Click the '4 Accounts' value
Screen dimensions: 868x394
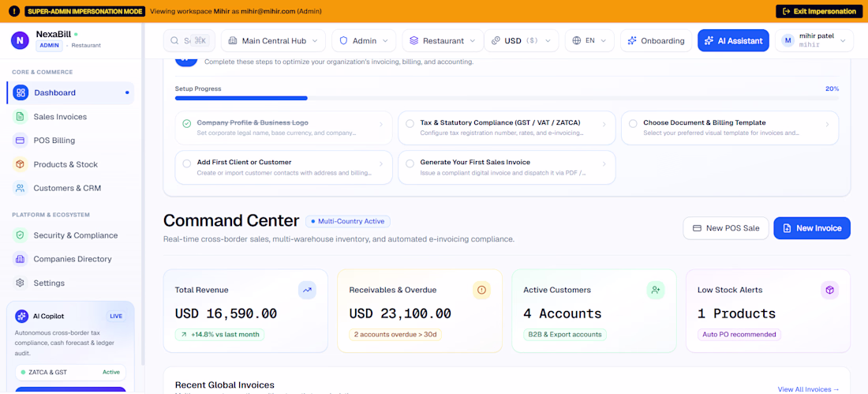coord(563,313)
